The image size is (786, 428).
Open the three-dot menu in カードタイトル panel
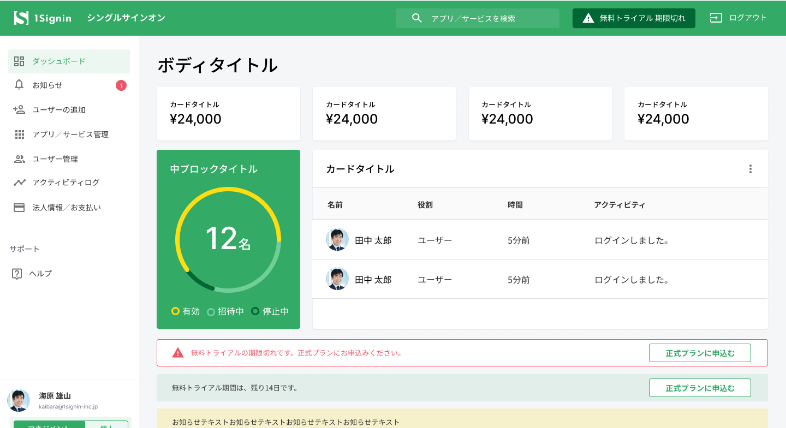(x=750, y=169)
